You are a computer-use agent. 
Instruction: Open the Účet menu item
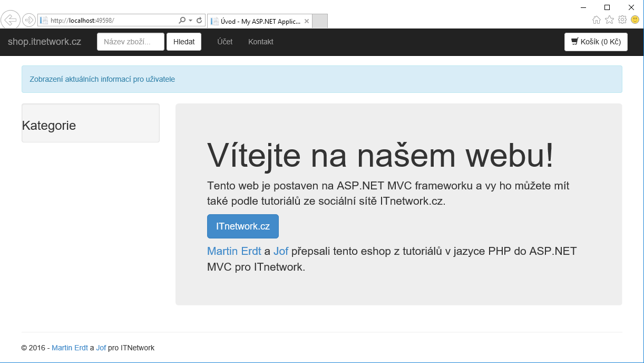point(225,42)
